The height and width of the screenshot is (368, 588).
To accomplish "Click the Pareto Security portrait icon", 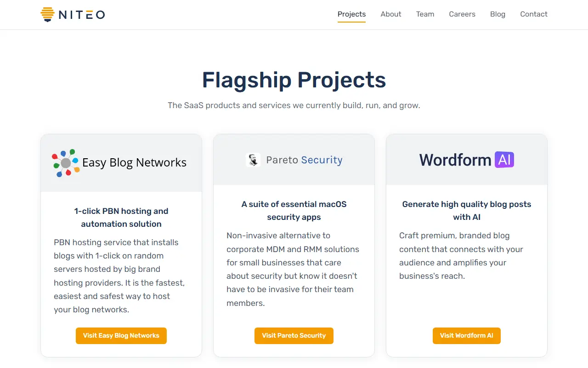I will [x=253, y=160].
